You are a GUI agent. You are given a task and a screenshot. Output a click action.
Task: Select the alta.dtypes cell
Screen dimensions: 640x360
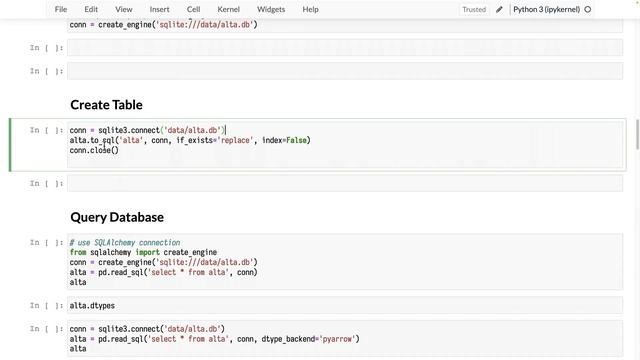click(345, 305)
